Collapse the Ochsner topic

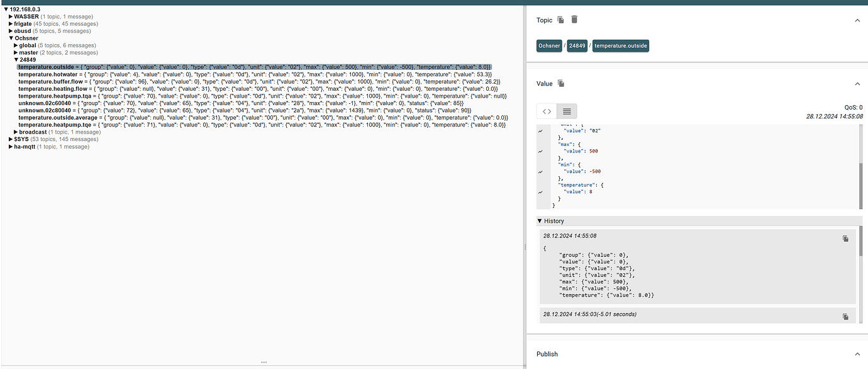click(x=11, y=38)
